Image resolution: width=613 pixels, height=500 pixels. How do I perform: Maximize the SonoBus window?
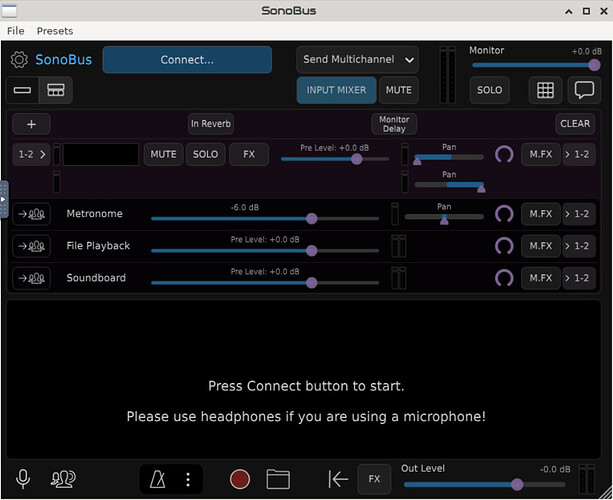pos(586,11)
